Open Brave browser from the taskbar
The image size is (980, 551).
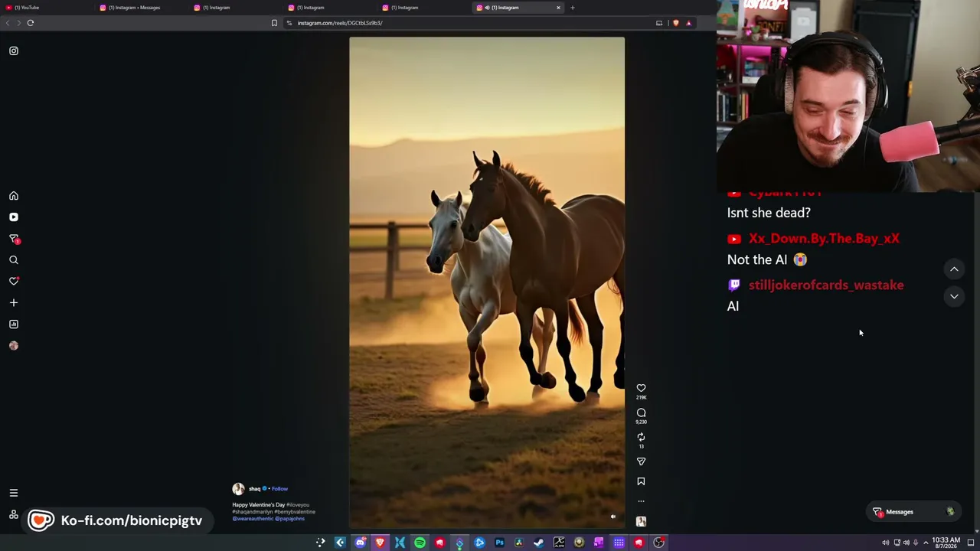(380, 543)
